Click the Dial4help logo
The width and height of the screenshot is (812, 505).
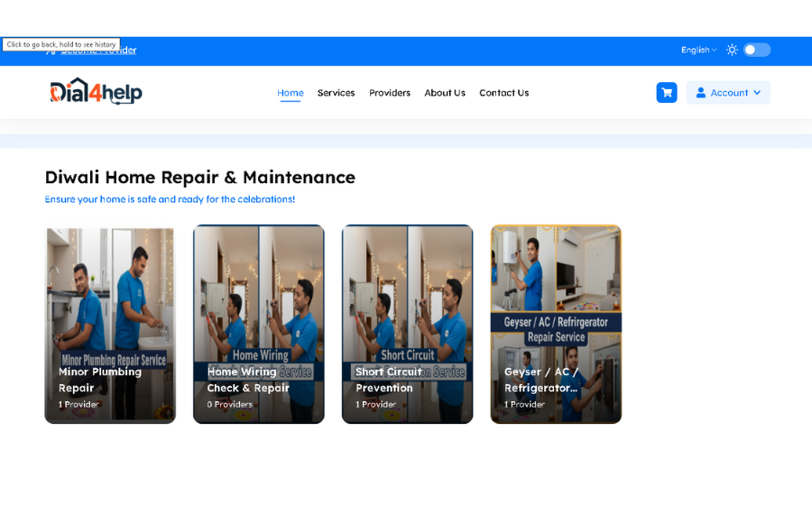pos(96,91)
